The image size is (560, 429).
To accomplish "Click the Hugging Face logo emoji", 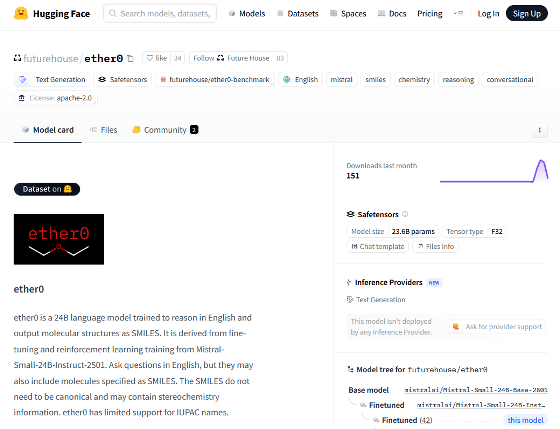I will (x=21, y=14).
